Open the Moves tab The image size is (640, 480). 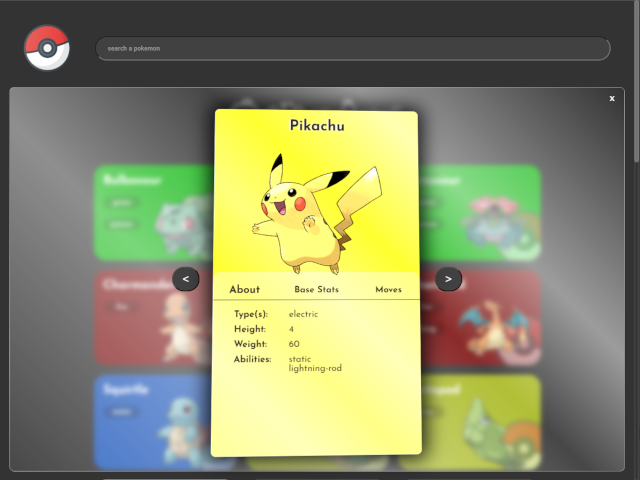click(388, 289)
